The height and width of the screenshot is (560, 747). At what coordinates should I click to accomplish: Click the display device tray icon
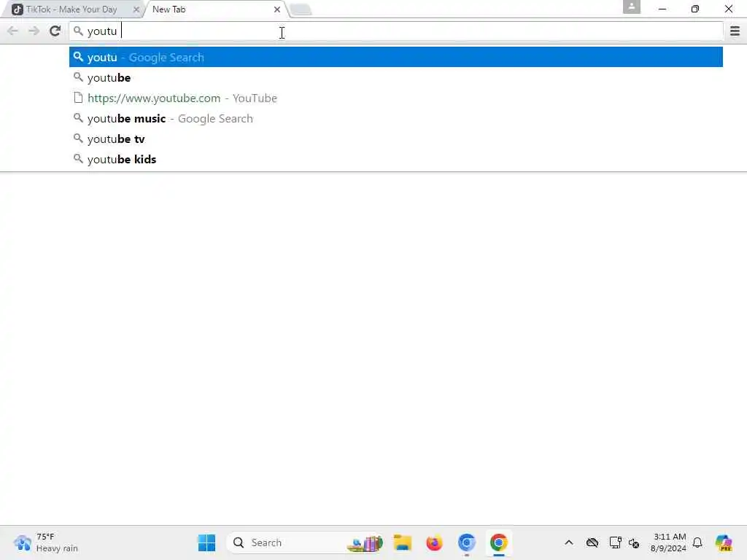(615, 542)
